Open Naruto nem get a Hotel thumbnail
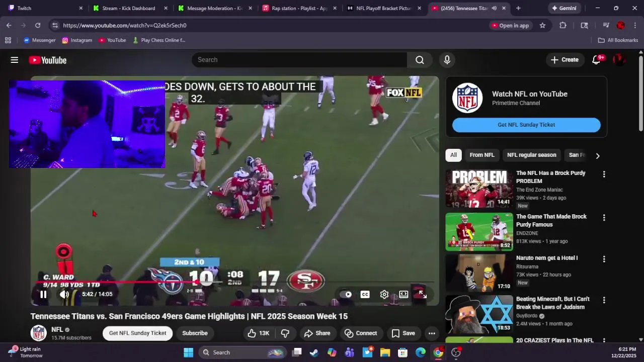644x362 pixels. pos(479,273)
